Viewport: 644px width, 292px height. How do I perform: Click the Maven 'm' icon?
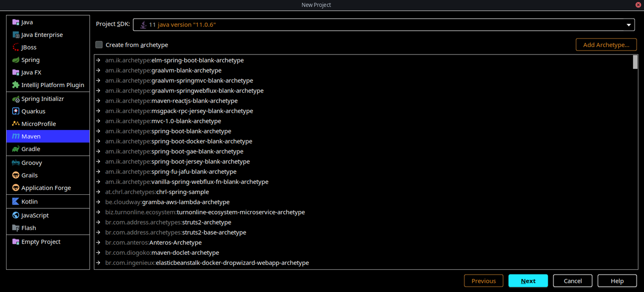pos(16,136)
